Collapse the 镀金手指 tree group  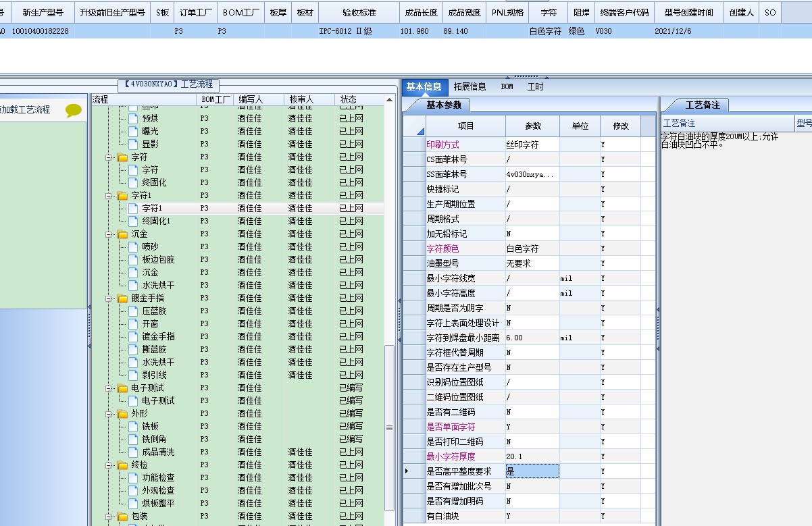(108, 298)
